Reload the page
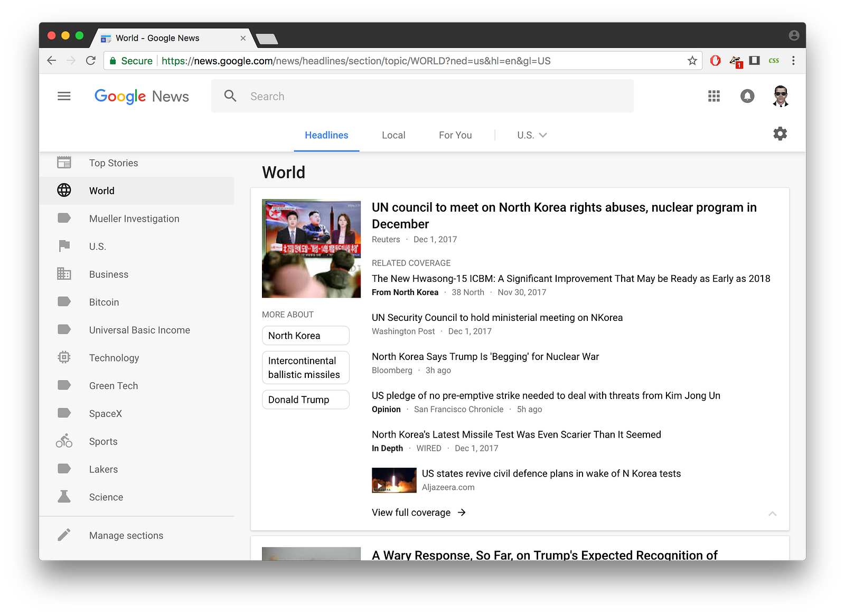The height and width of the screenshot is (616, 845). pyautogui.click(x=91, y=61)
